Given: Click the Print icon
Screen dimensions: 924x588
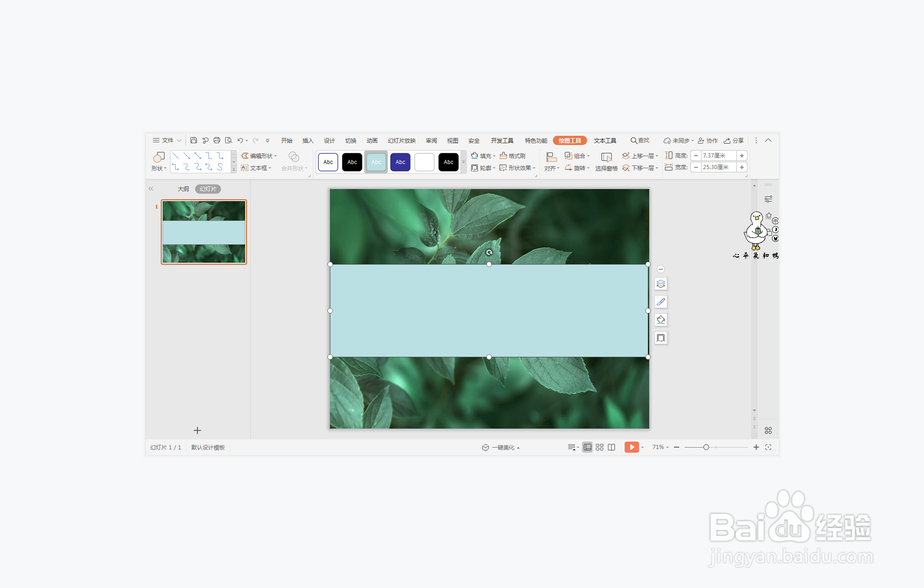Looking at the screenshot, I should click(216, 140).
